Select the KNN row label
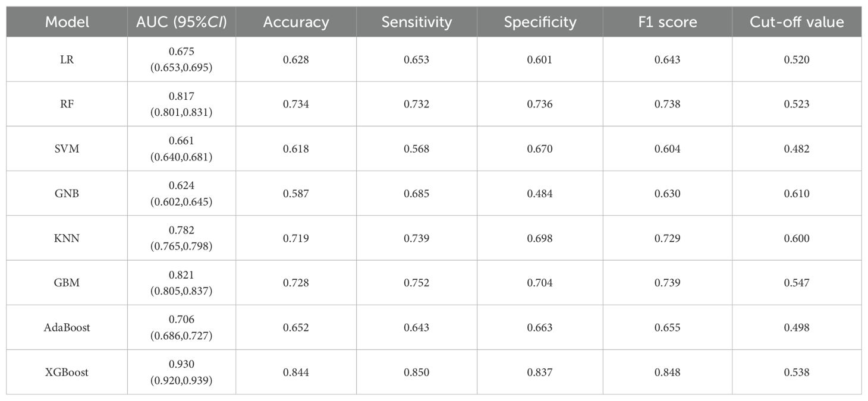 pyautogui.click(x=67, y=238)
